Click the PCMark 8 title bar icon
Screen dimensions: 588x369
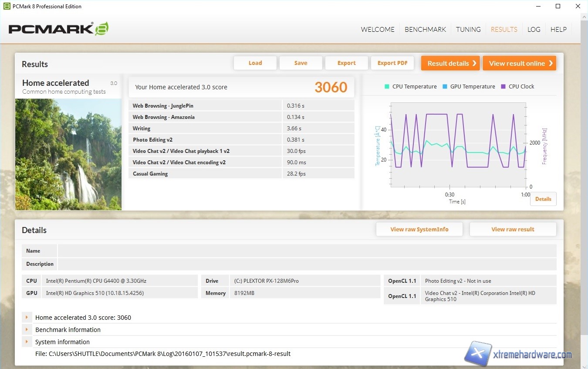coord(7,6)
